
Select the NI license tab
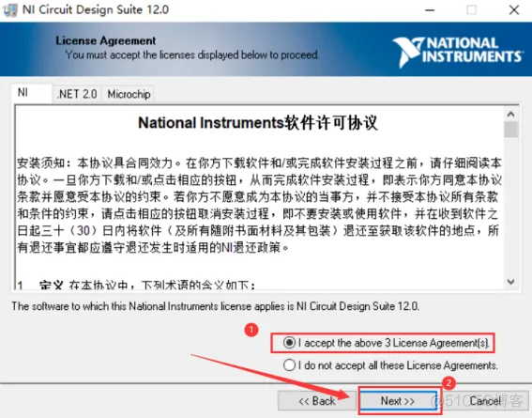(31, 93)
